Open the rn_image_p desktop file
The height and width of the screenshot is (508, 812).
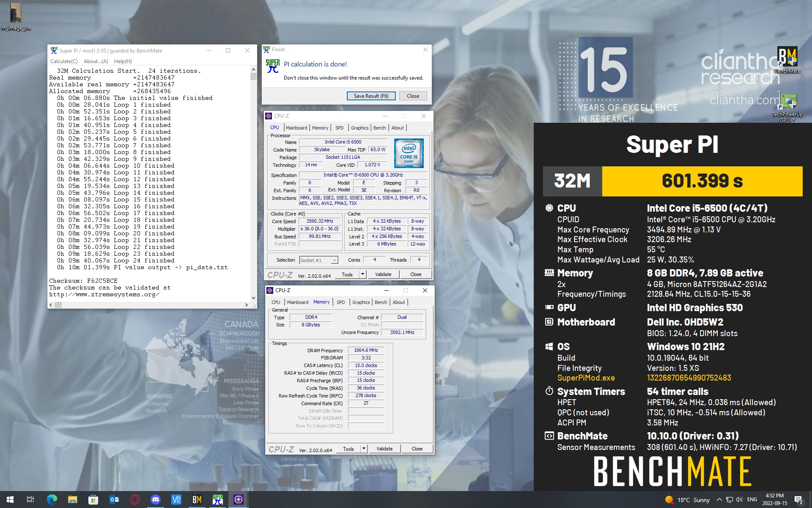(16, 17)
